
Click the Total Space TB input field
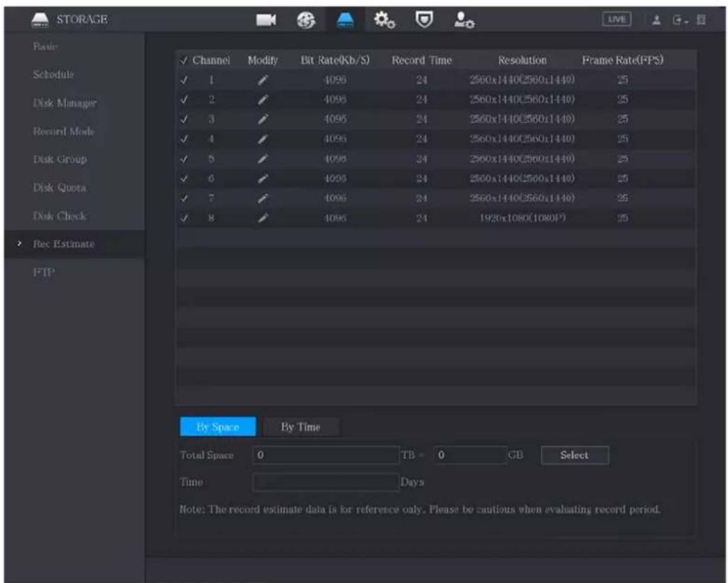325,455
